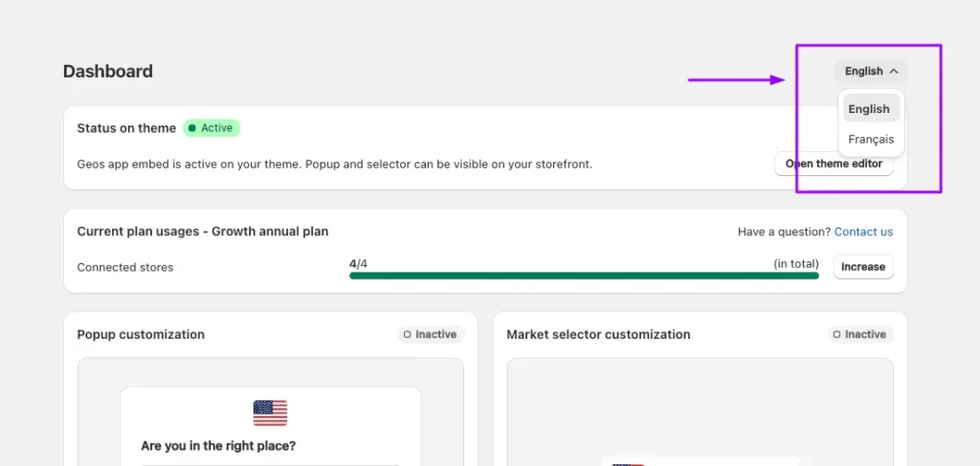
Task: Click the Status on theme heading
Action: [x=126, y=128]
